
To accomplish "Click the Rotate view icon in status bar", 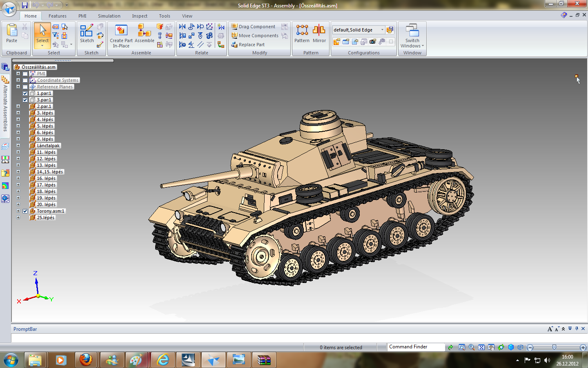I will coord(501,347).
